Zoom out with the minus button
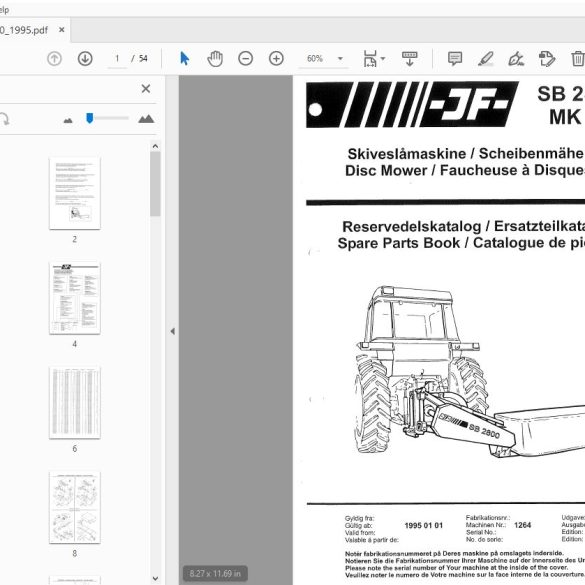 tap(245, 59)
